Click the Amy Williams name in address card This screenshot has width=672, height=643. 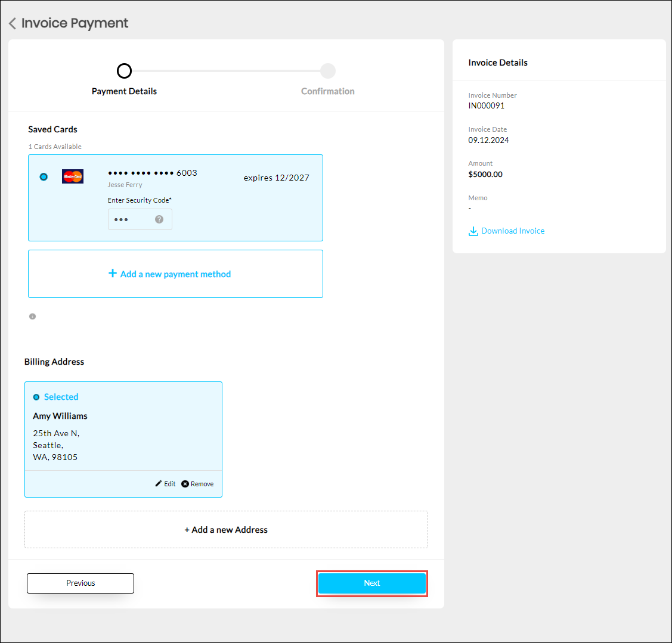(x=60, y=416)
